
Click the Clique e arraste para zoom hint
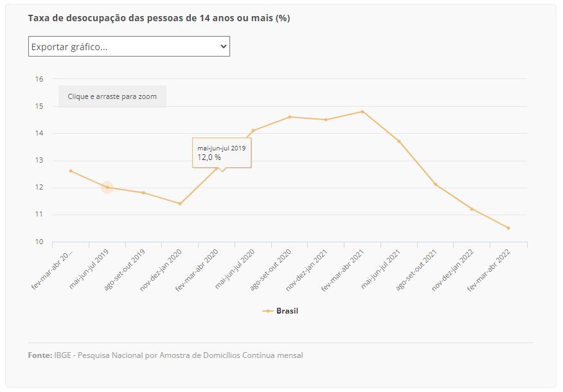click(x=112, y=96)
